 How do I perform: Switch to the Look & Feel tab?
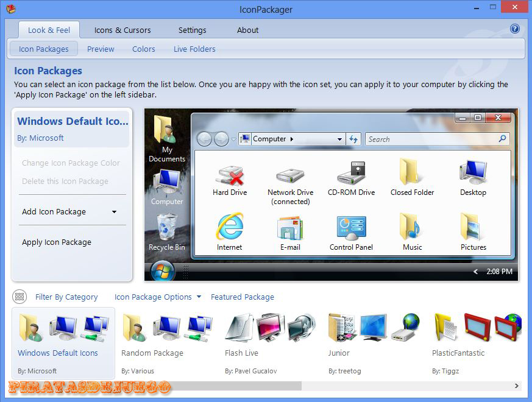pos(49,30)
